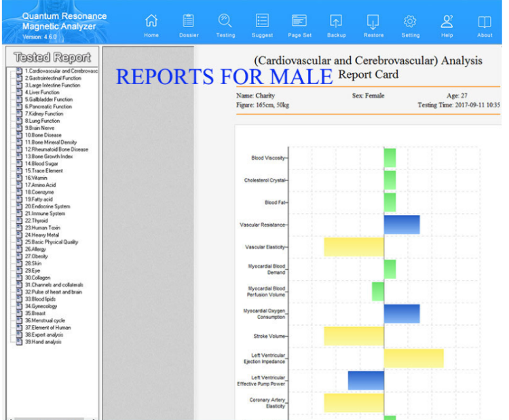Select Bone Mineral Density report item

(x=50, y=142)
